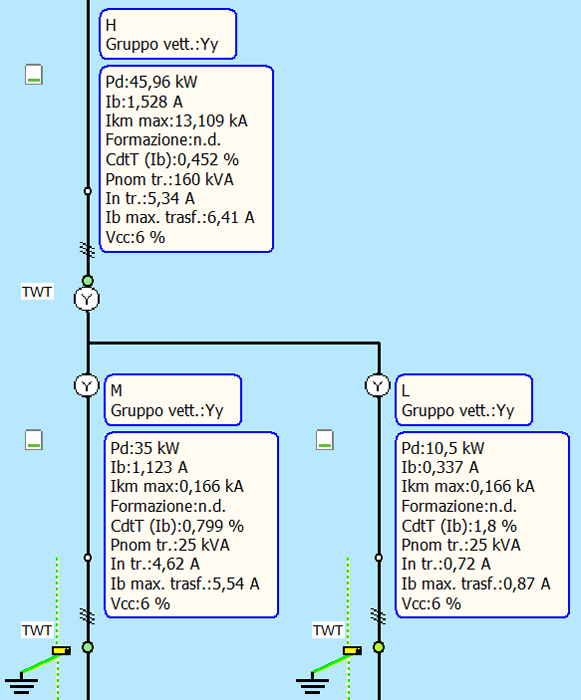Click the yellow earthing connector near transformer M
This screenshot has width=581, height=700.
61,651
